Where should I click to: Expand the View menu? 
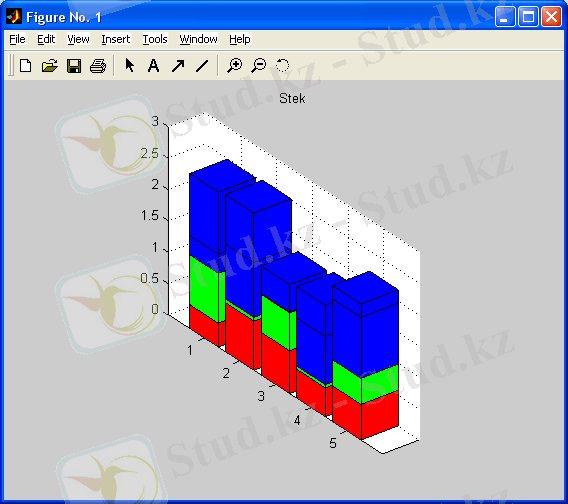click(x=78, y=39)
